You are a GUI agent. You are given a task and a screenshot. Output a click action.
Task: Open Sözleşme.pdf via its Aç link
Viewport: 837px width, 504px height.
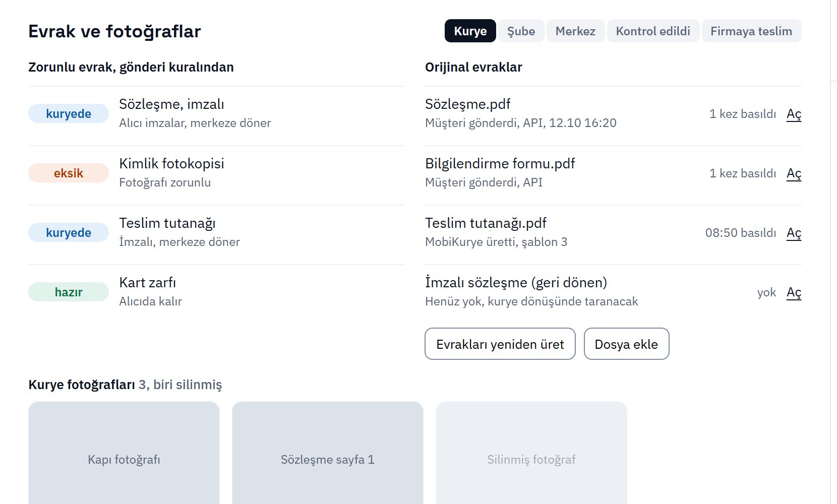[794, 114]
